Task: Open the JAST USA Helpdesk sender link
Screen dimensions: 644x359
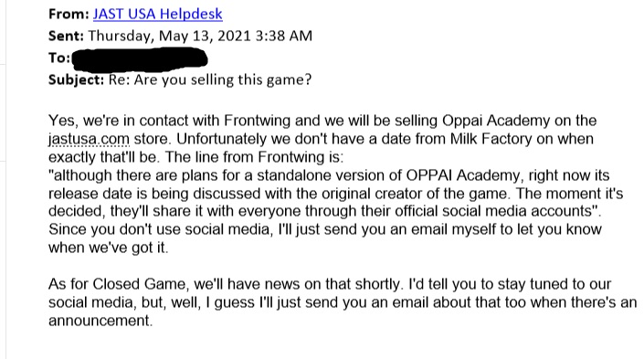Action: pos(158,14)
